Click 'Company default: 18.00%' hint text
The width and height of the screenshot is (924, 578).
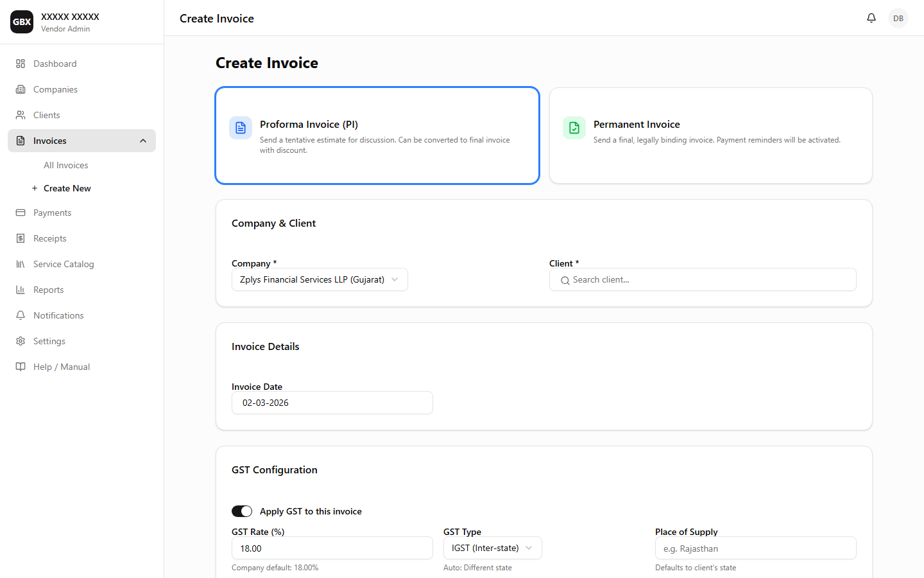pyautogui.click(x=275, y=568)
